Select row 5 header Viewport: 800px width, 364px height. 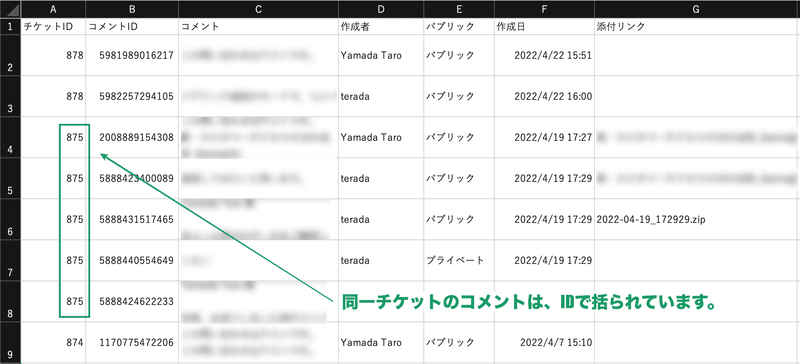10,178
